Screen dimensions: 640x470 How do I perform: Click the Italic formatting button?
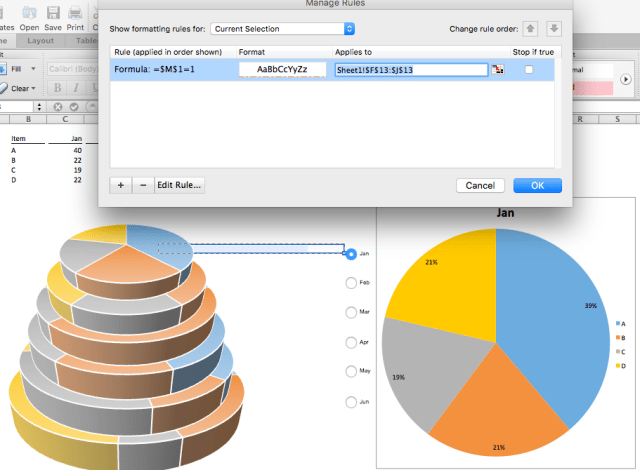pos(76,88)
